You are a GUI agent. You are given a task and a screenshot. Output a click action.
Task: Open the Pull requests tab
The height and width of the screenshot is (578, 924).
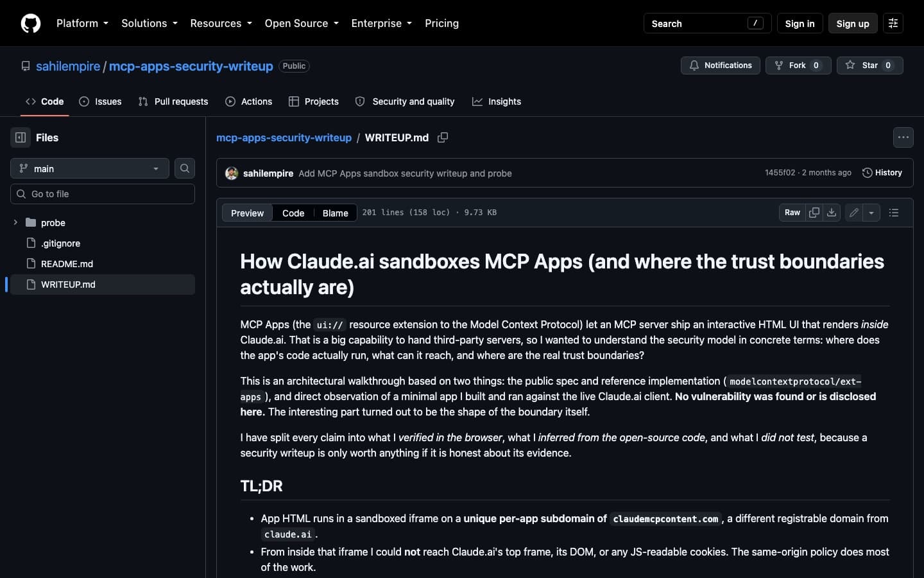tap(173, 101)
